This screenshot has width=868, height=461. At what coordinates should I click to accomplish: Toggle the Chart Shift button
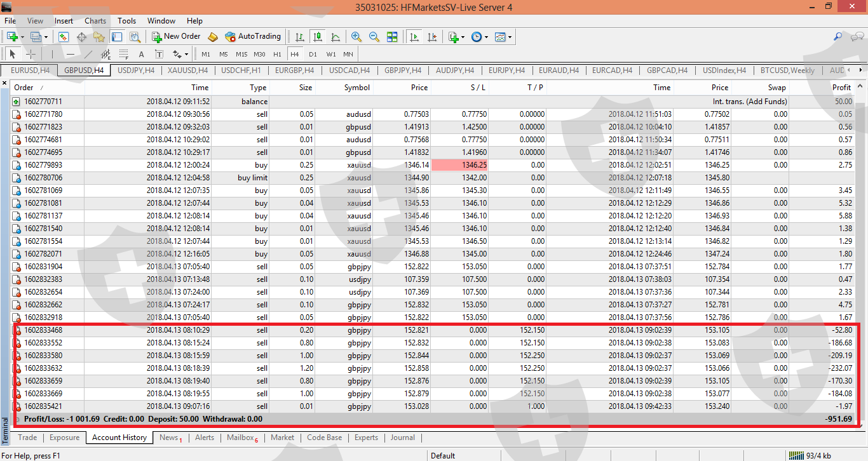[433, 37]
